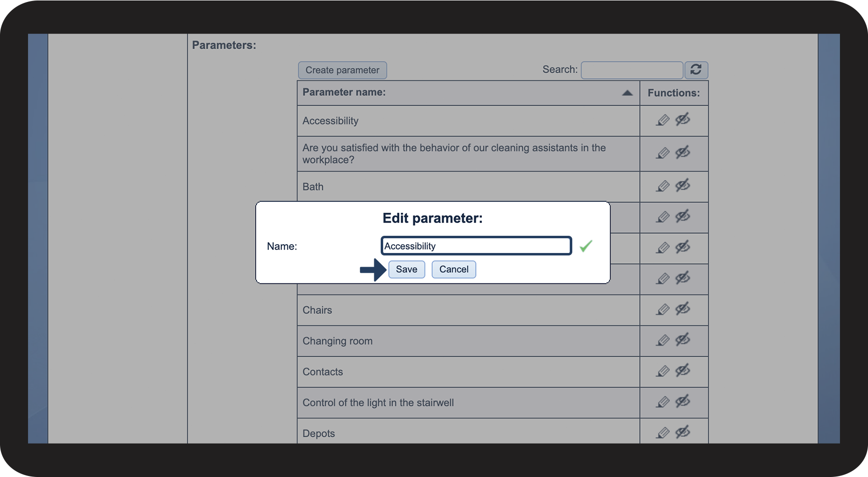Image resolution: width=868 pixels, height=477 pixels.
Task: Click the Parameter name column header
Action: [x=344, y=92]
